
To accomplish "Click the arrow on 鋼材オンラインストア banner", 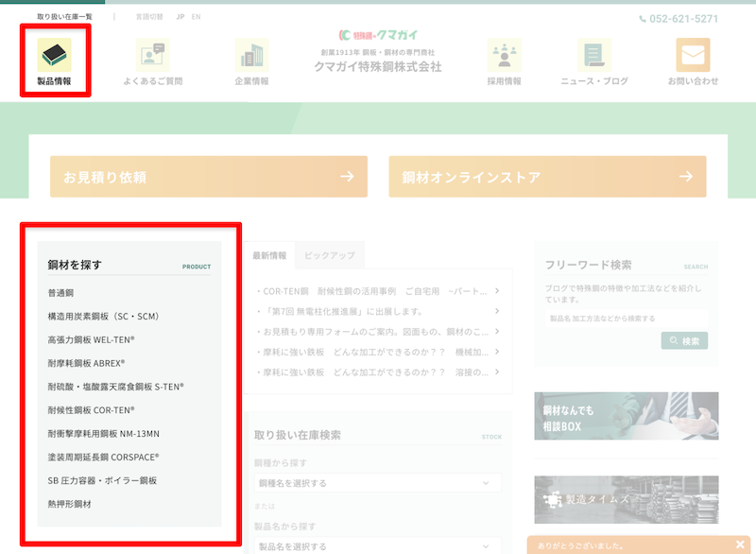I will (686, 177).
